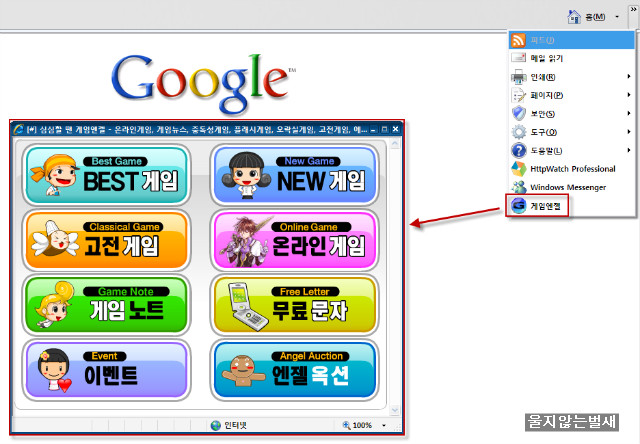Maximize the game angel popup window

click(x=384, y=129)
